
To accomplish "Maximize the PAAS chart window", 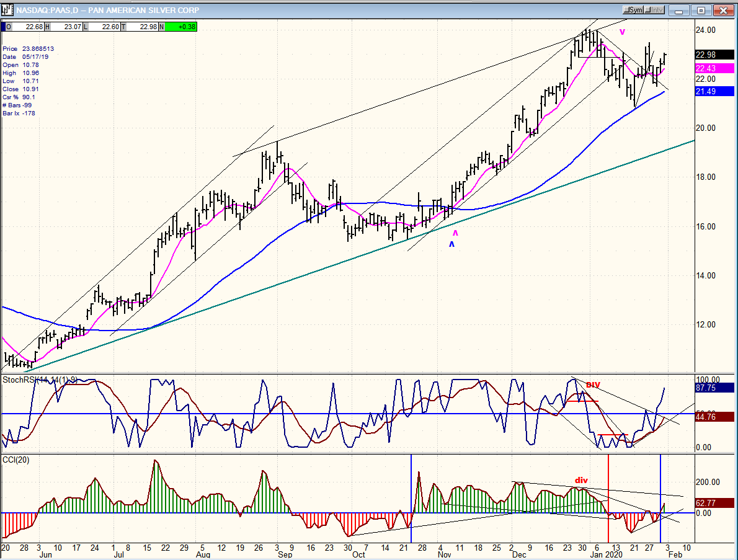I will [701, 11].
